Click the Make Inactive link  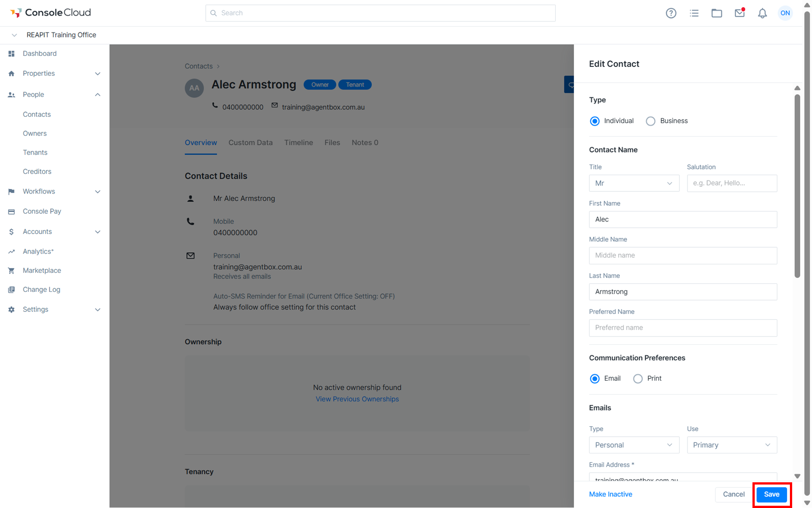611,494
